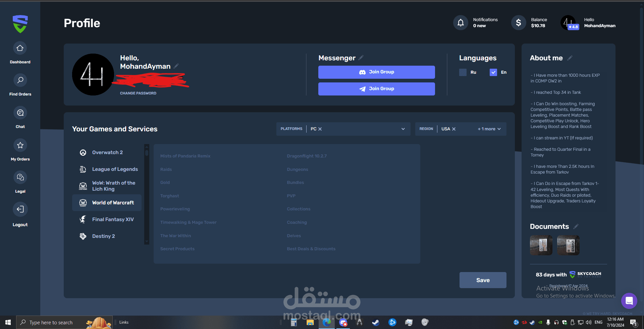Click The War Within service option
The image size is (644, 329).
[176, 236]
